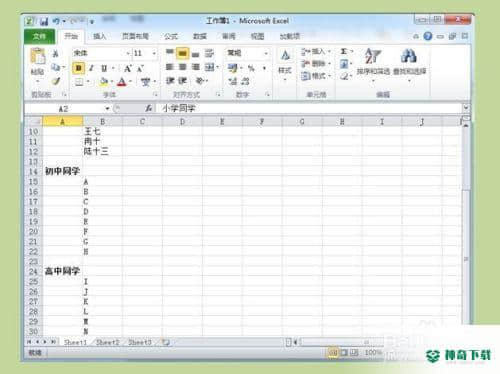Toggle Italic formatting button
The image size is (500, 374).
point(91,68)
